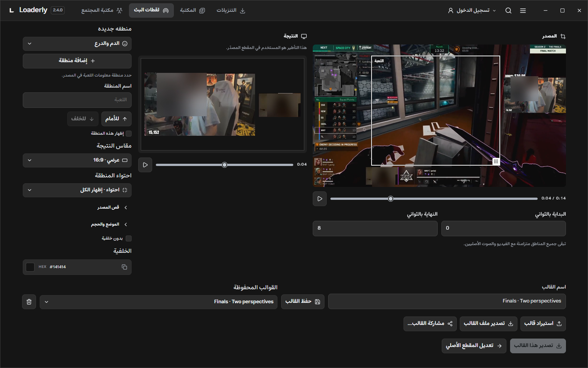
Task: Click the إضافة منطقة button
Action: pyautogui.click(x=77, y=61)
